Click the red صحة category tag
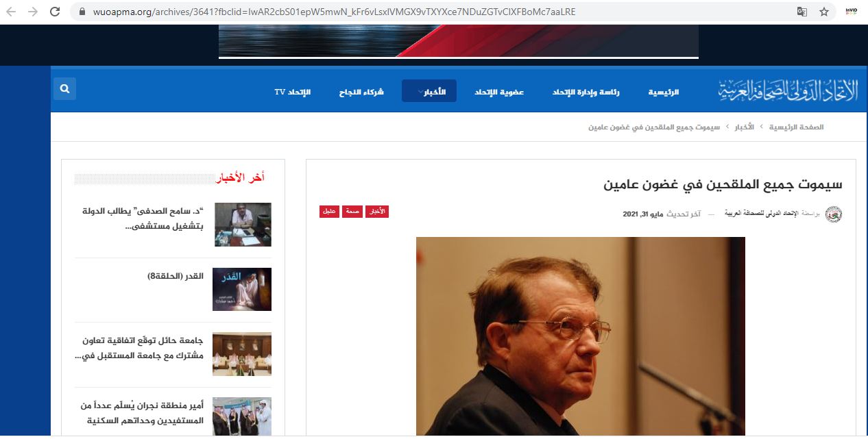Image resolution: width=868 pixels, height=439 pixels. [353, 212]
